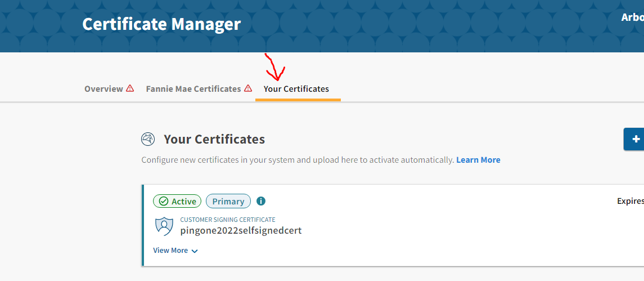Click the Active status label text
644x281 pixels.
pos(184,202)
